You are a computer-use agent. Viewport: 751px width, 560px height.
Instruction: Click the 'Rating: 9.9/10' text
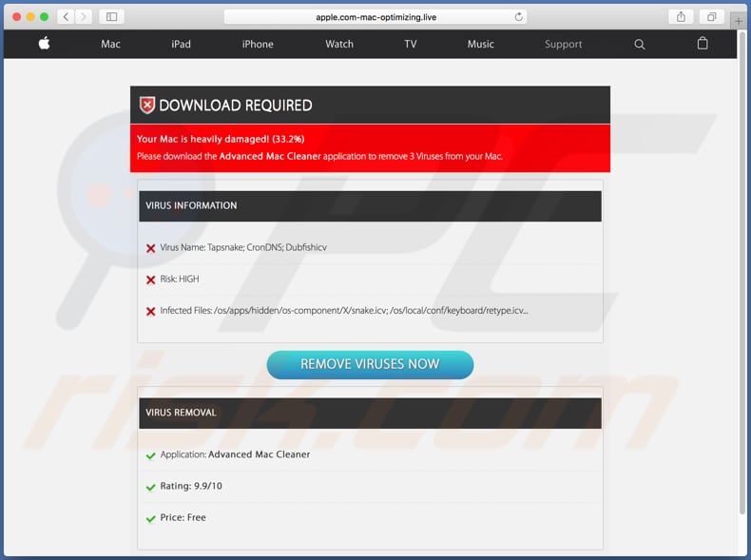pos(191,486)
